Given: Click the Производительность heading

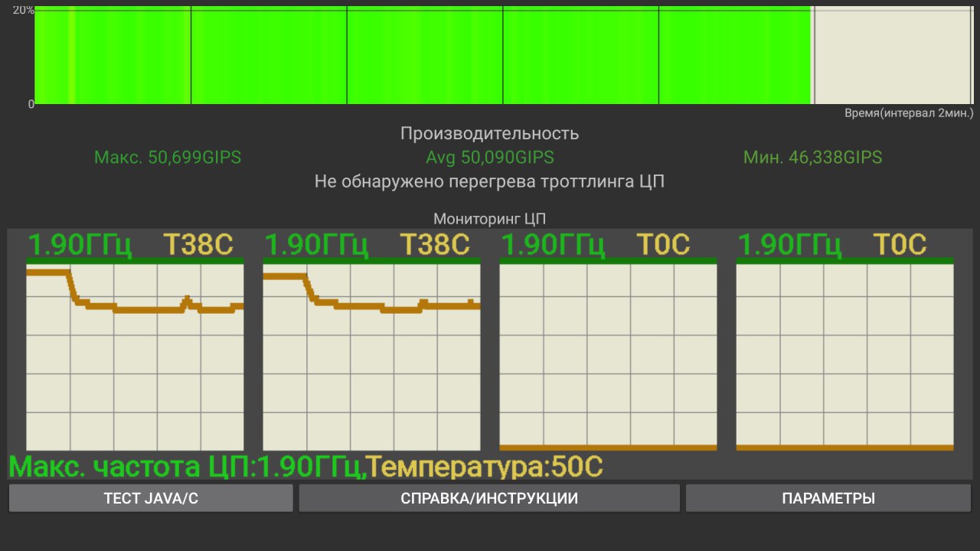Looking at the screenshot, I should 490,134.
